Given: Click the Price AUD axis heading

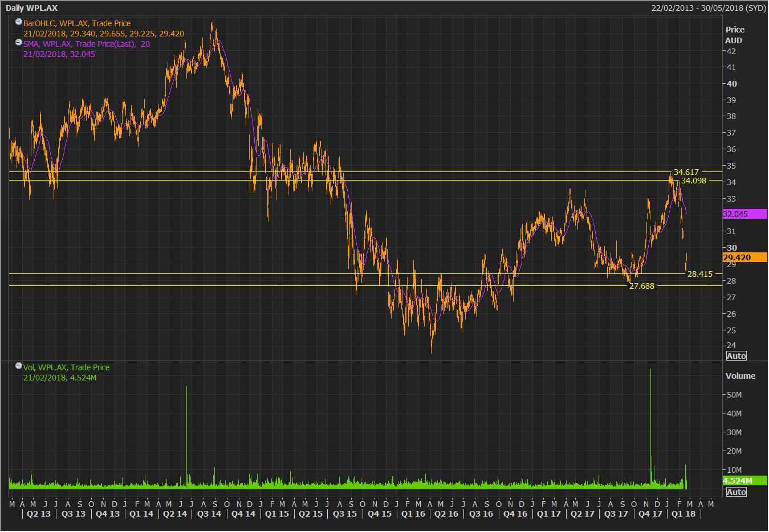Looking at the screenshot, I should tap(734, 35).
